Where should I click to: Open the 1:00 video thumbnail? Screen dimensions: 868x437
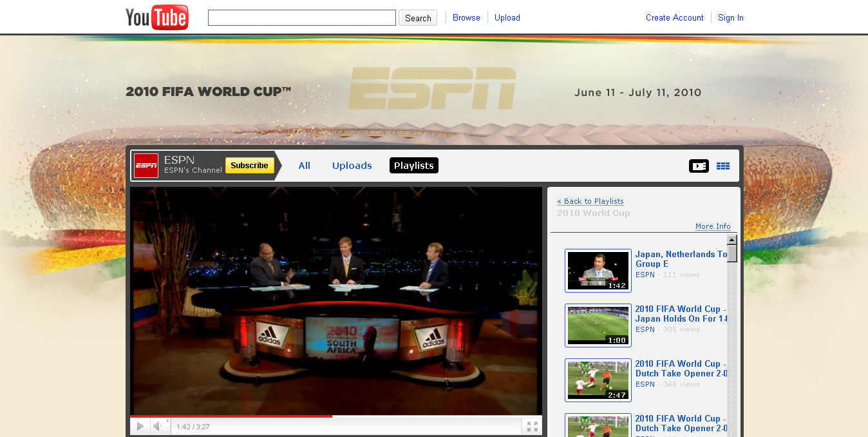[598, 325]
